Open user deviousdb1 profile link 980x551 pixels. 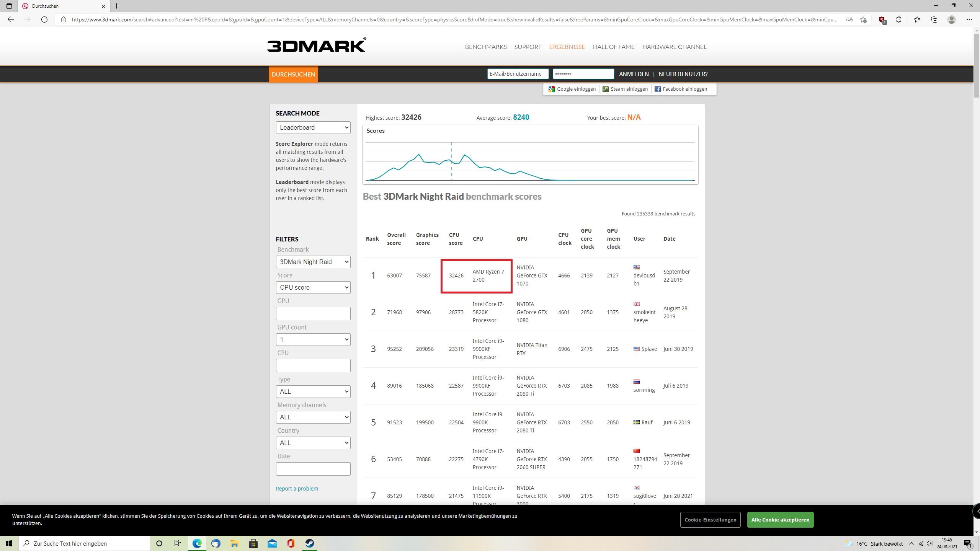[644, 279]
